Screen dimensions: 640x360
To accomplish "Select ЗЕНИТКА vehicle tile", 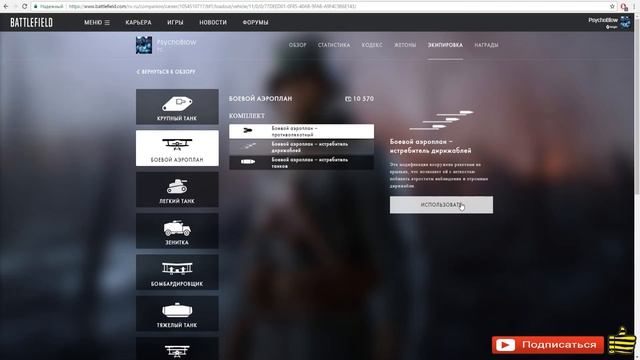I will tap(177, 231).
